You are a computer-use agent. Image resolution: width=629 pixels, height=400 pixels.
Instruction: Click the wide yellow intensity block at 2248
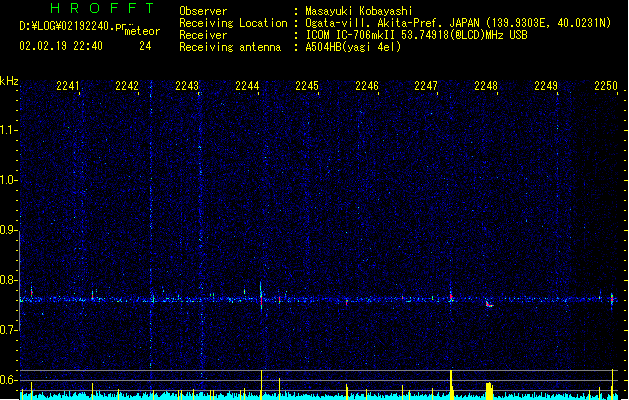[x=489, y=391]
